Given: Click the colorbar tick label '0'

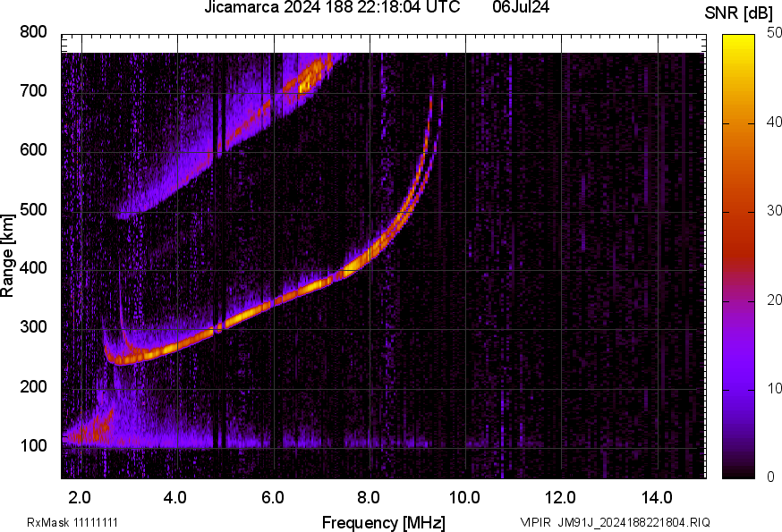Looking at the screenshot, I should tap(770, 477).
